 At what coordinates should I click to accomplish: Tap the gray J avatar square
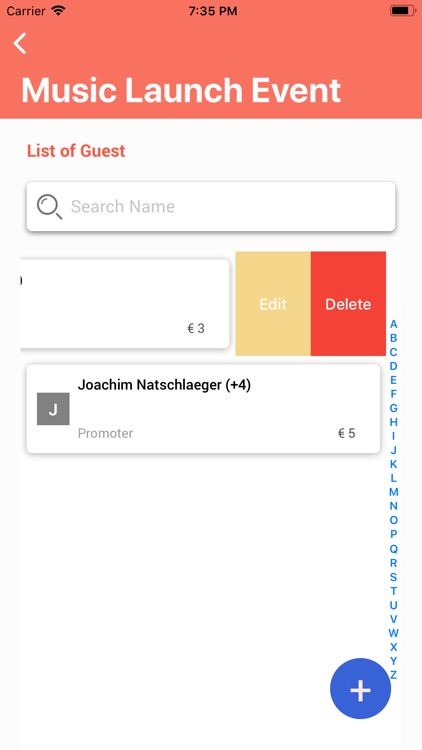click(53, 409)
